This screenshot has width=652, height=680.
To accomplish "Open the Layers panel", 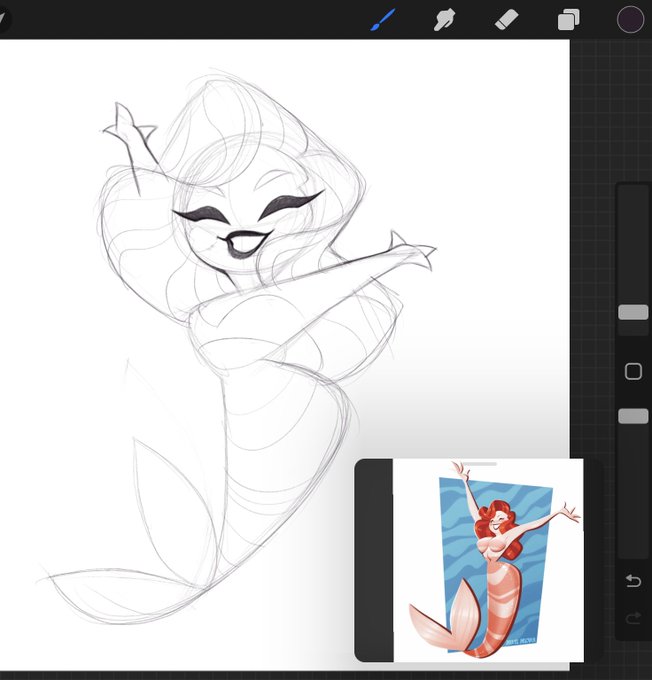I will tap(568, 20).
